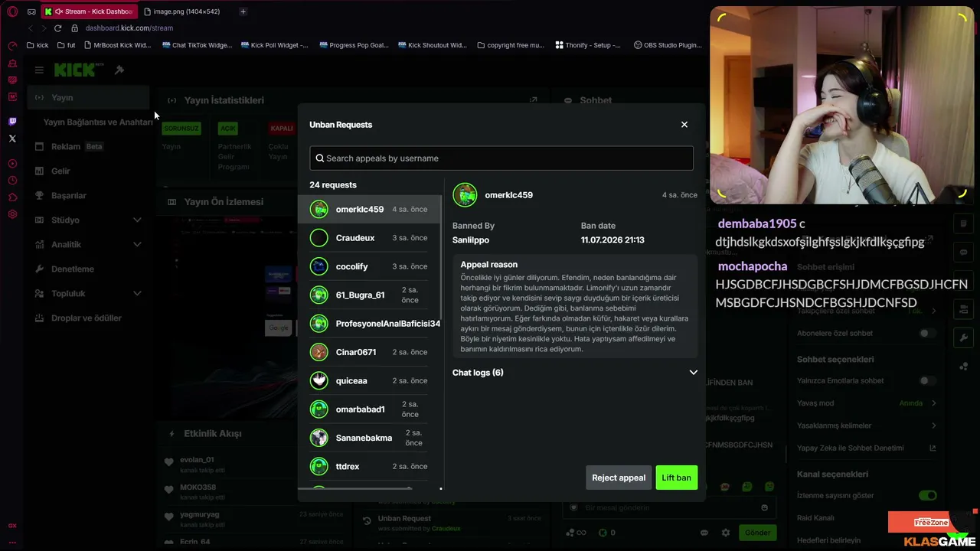Open ttdrex unban request

pos(370,466)
